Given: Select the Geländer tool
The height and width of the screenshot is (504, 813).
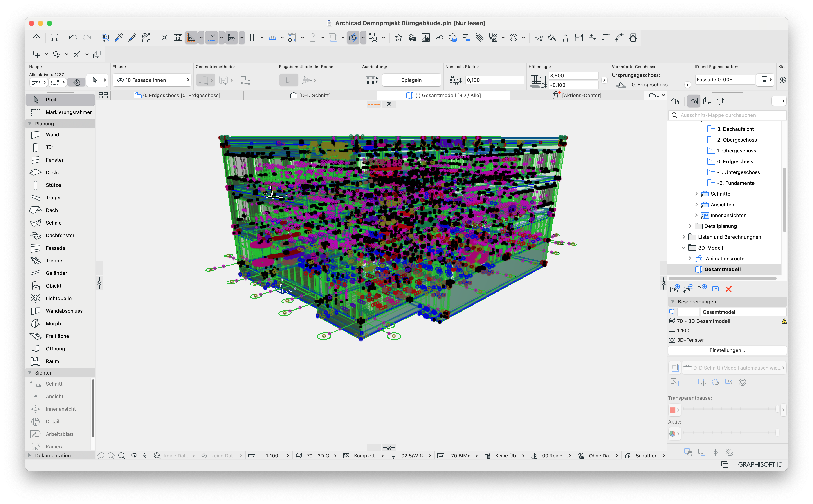Looking at the screenshot, I should tap(60, 273).
